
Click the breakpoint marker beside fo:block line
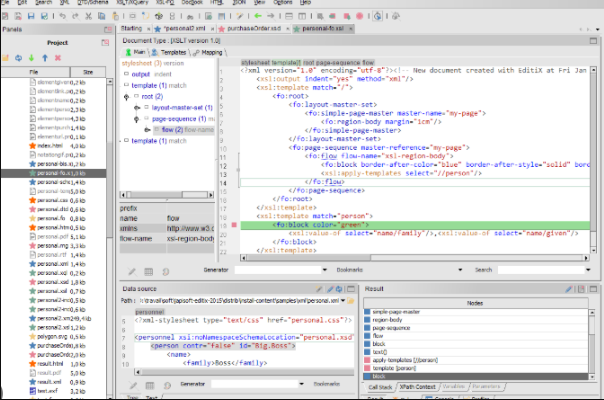[x=234, y=226]
